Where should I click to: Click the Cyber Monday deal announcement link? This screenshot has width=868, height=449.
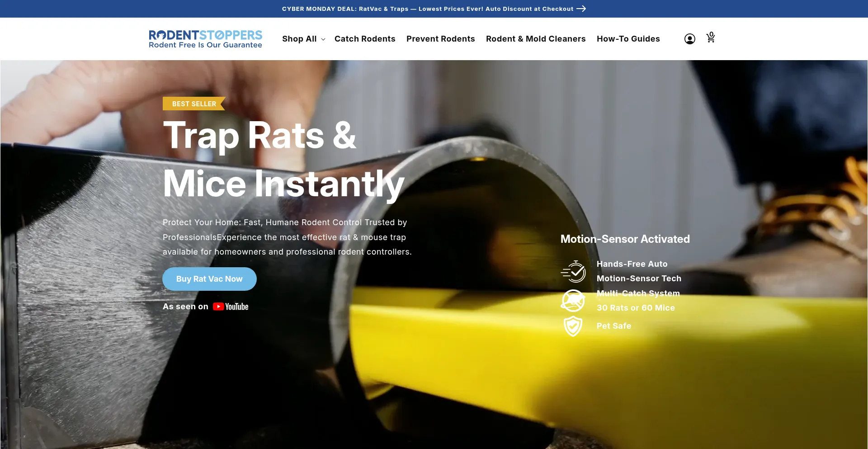(x=427, y=9)
